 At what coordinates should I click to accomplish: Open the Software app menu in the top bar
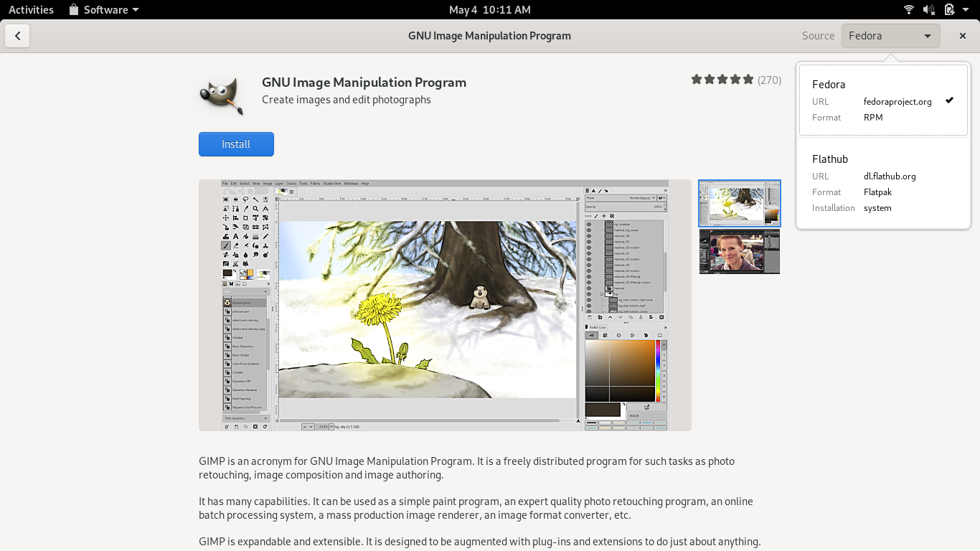104,10
